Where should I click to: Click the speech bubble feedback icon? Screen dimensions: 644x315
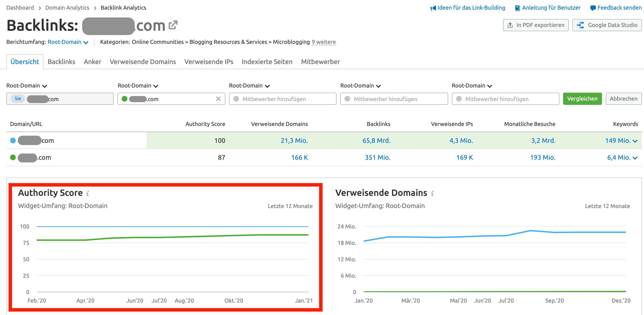coord(593,8)
